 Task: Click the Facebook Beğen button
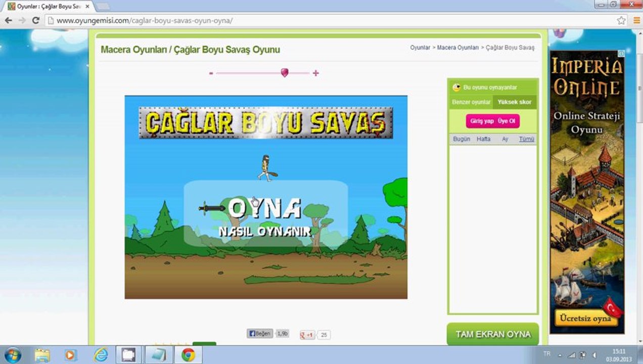260,334
